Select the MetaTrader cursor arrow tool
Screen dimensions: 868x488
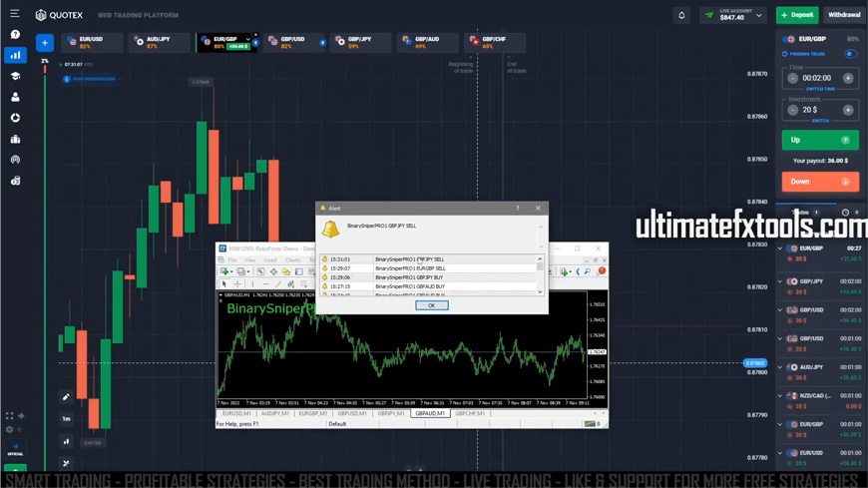(224, 283)
